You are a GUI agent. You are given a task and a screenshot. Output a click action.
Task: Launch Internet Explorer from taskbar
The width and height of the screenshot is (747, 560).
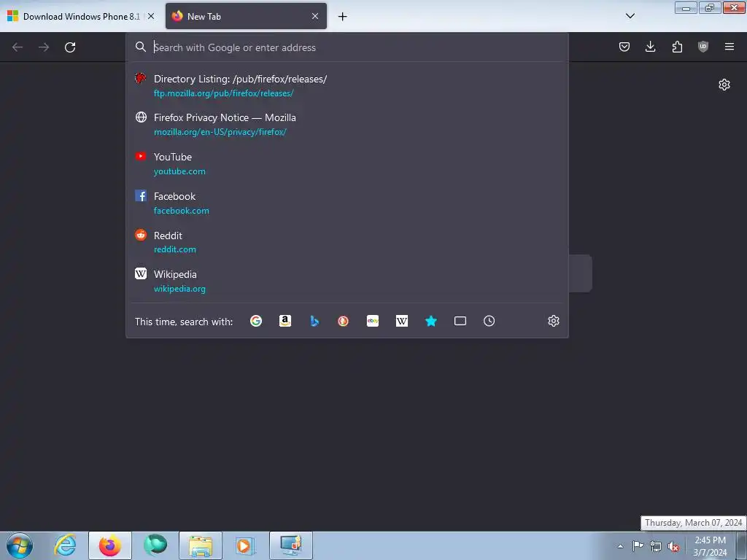pyautogui.click(x=65, y=545)
